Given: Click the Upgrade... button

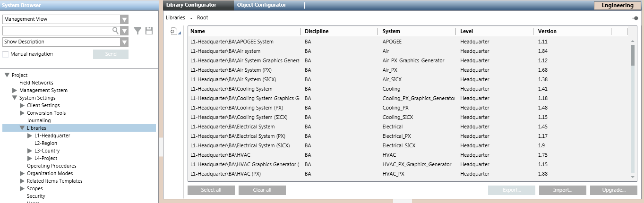Looking at the screenshot, I should pos(613,190).
